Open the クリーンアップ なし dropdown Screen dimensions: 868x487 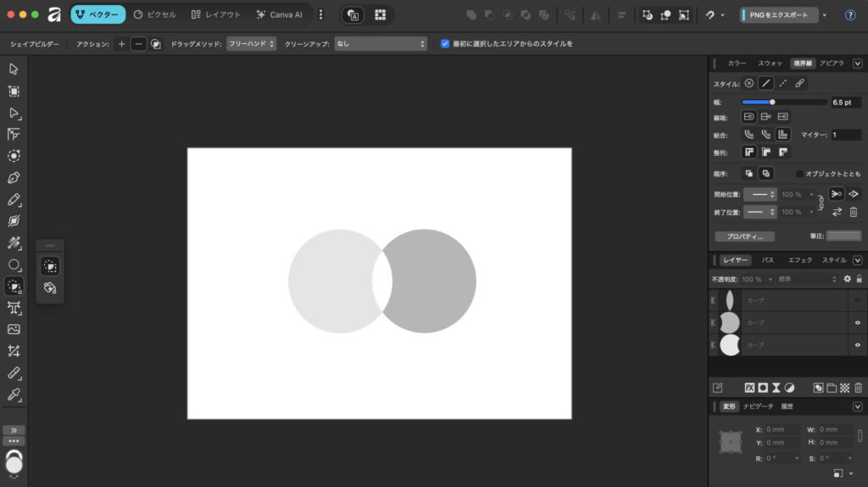380,43
